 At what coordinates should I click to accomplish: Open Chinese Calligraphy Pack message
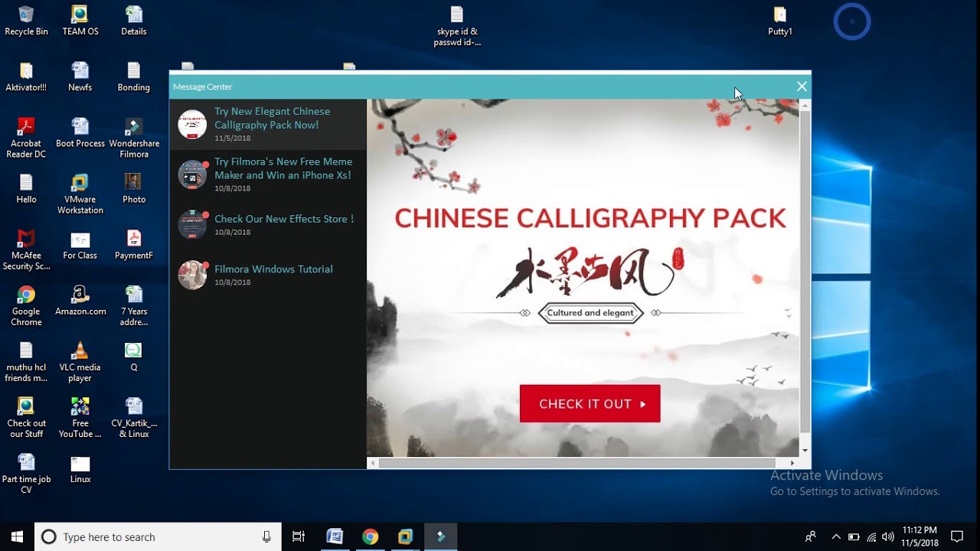tap(268, 124)
